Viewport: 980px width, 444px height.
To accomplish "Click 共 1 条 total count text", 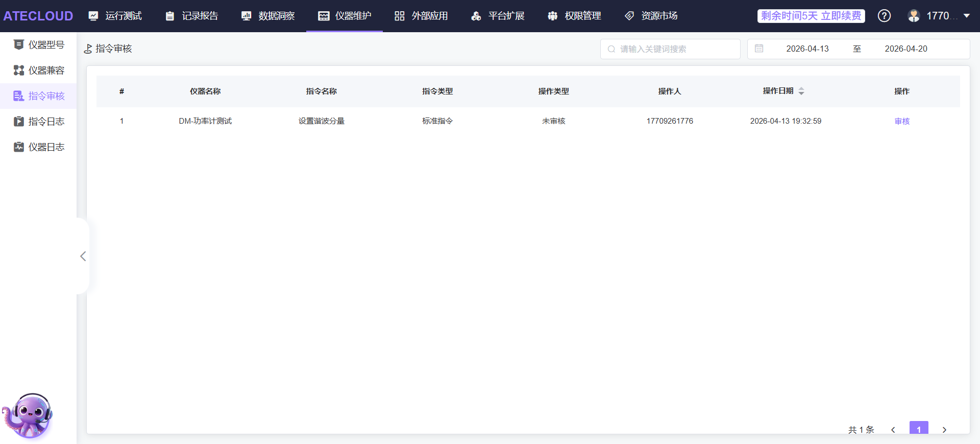I will 861,430.
